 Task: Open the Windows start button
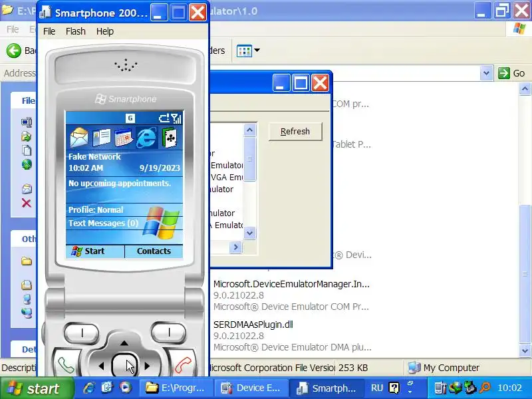[x=37, y=388]
